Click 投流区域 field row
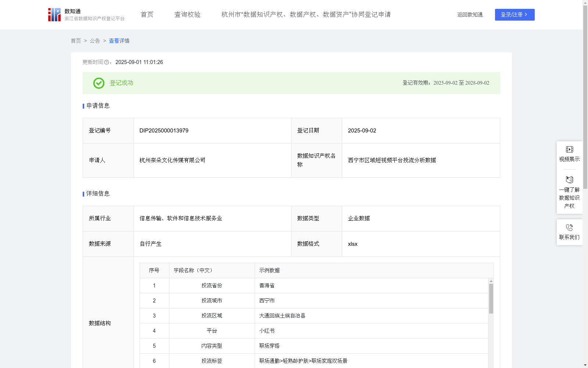 314,316
